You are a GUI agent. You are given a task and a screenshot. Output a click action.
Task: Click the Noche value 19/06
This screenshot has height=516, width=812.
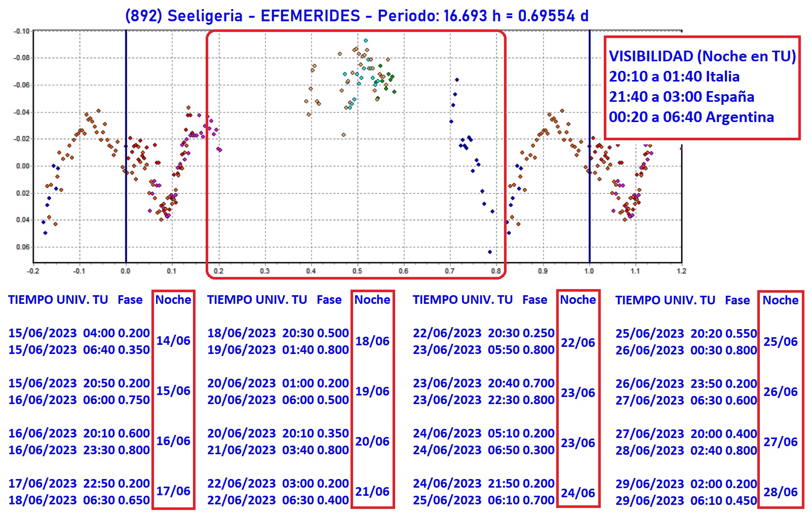372,391
